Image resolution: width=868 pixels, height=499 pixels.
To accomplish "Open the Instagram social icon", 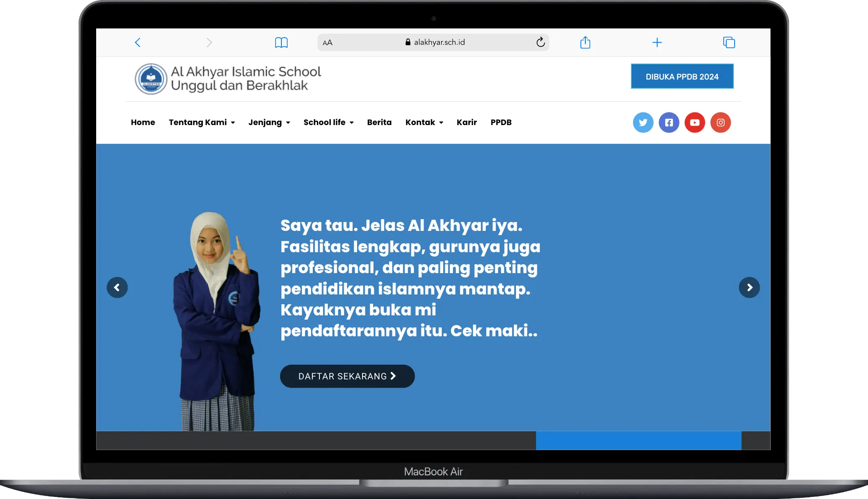I will [x=720, y=123].
